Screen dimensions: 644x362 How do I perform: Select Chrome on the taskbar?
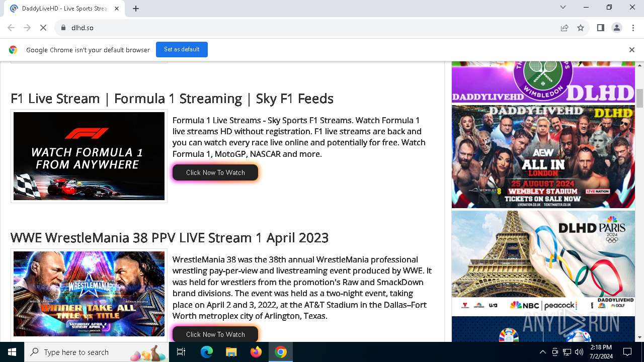[281, 352]
